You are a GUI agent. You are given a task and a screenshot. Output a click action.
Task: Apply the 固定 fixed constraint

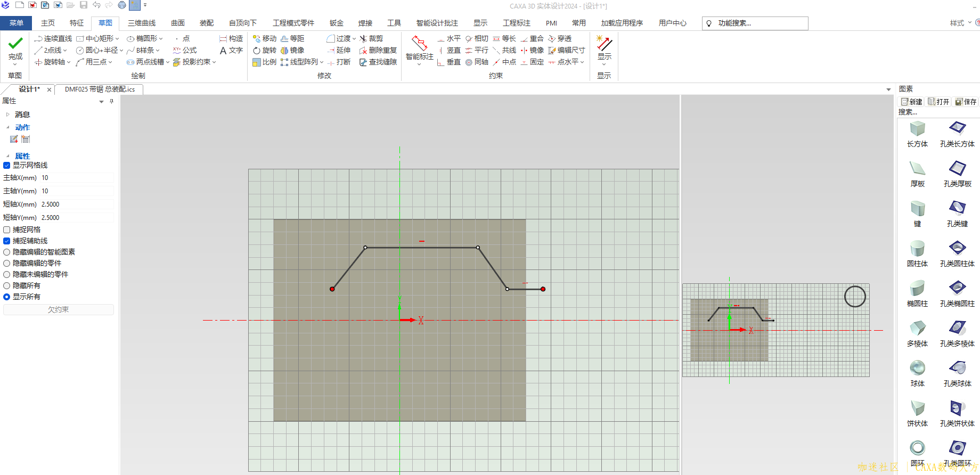click(x=532, y=62)
